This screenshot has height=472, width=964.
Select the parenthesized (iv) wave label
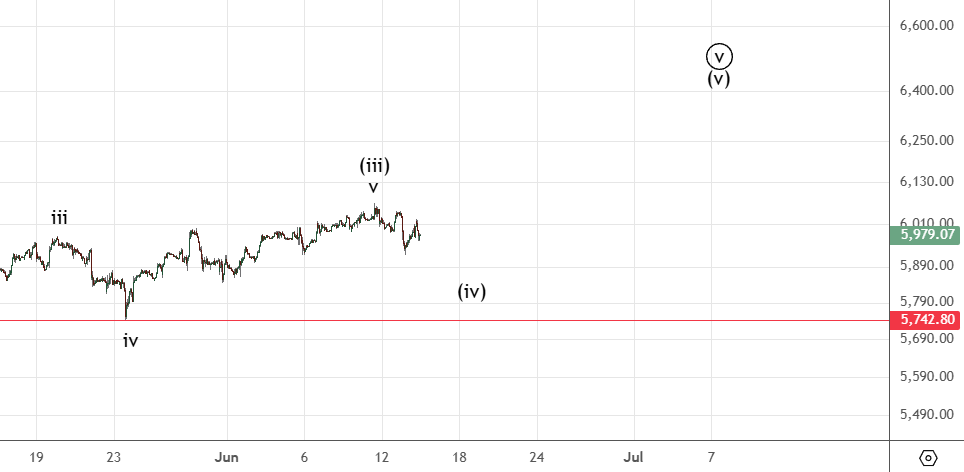coord(472,292)
